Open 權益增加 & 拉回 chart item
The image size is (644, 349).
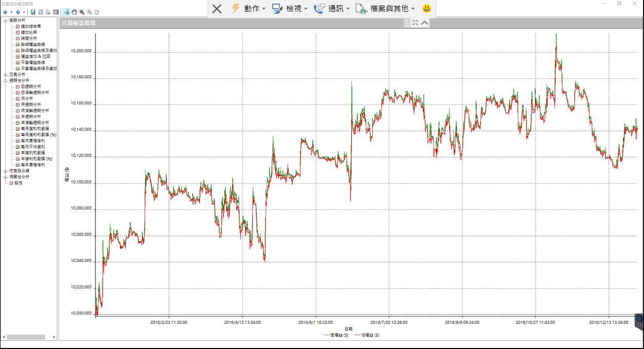[x=36, y=56]
